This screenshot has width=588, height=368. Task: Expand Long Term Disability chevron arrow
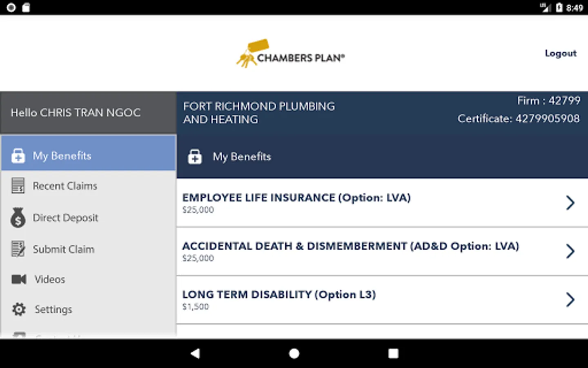click(x=570, y=300)
